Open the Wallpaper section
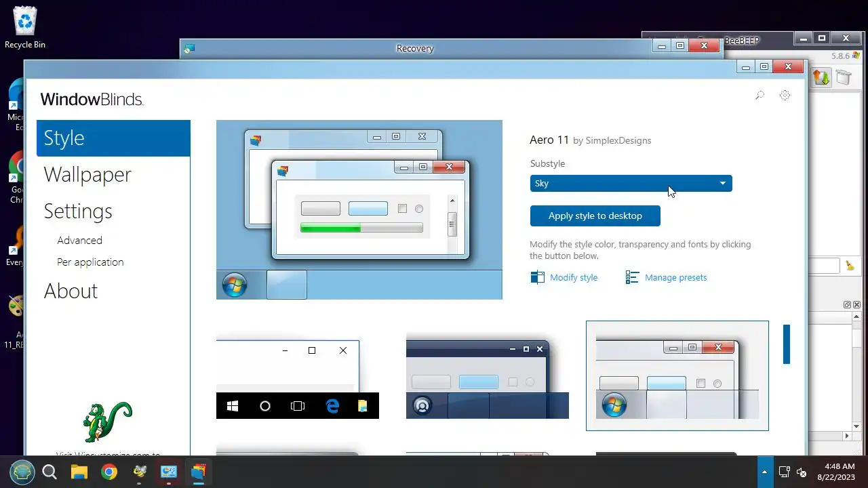868x488 pixels. point(87,175)
